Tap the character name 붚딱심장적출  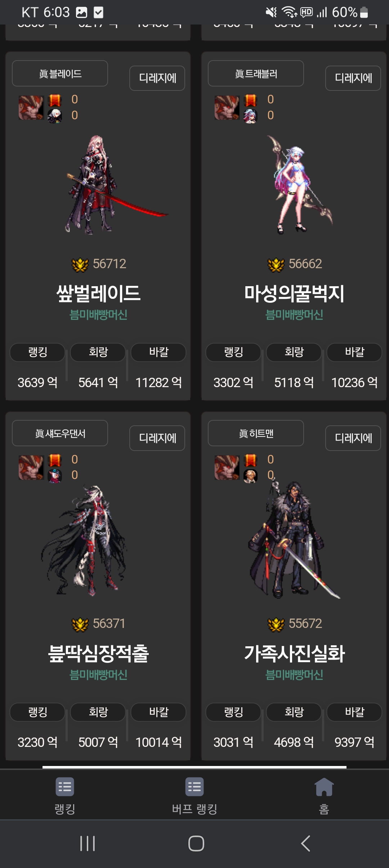(98, 654)
